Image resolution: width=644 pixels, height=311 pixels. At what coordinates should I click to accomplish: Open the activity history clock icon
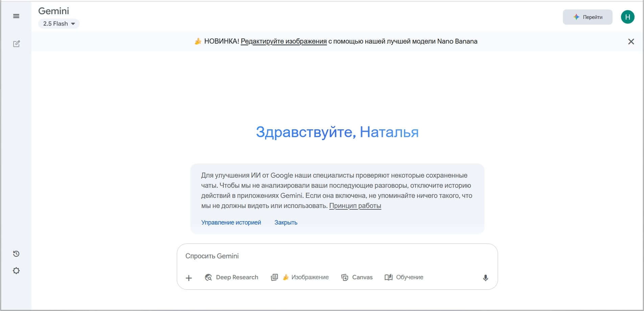coord(16,254)
